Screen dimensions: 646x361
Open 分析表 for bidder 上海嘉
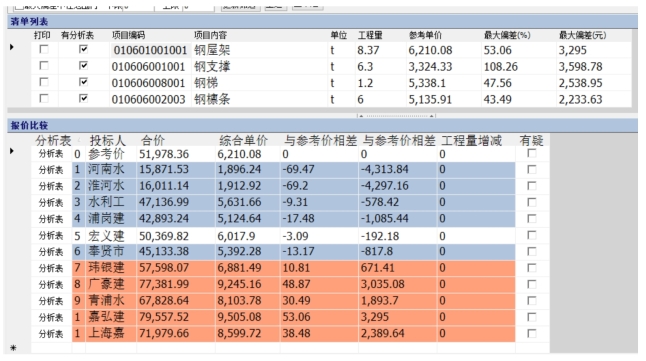pos(51,333)
